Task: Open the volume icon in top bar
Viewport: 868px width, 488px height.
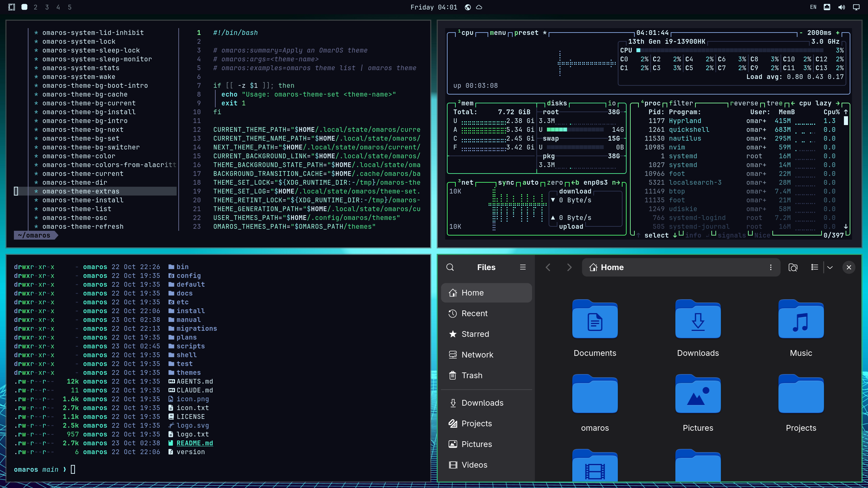Action: point(842,7)
